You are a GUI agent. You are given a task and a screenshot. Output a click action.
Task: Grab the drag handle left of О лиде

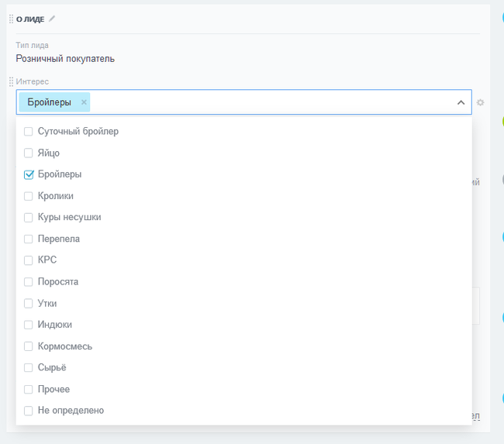11,19
